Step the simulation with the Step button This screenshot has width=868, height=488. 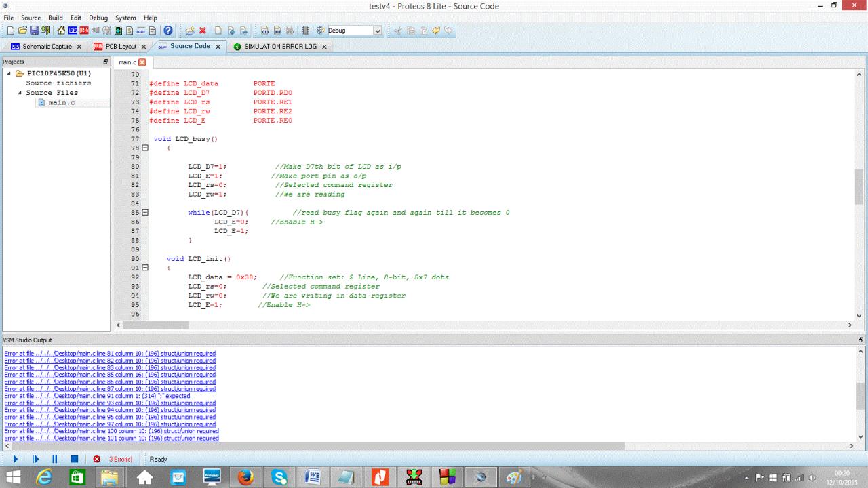[36, 459]
